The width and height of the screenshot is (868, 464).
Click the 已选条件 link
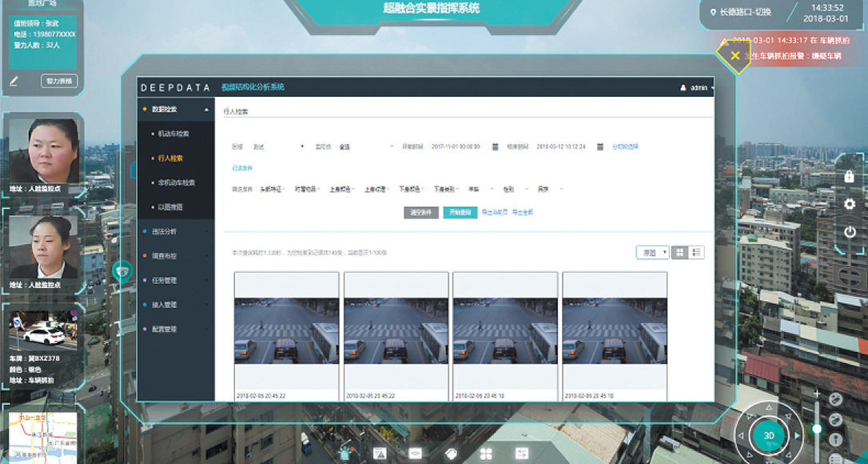(242, 168)
